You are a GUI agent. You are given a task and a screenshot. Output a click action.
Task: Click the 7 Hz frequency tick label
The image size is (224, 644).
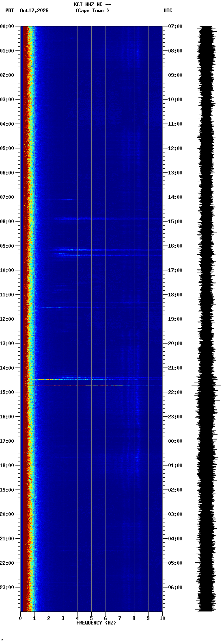120,618
